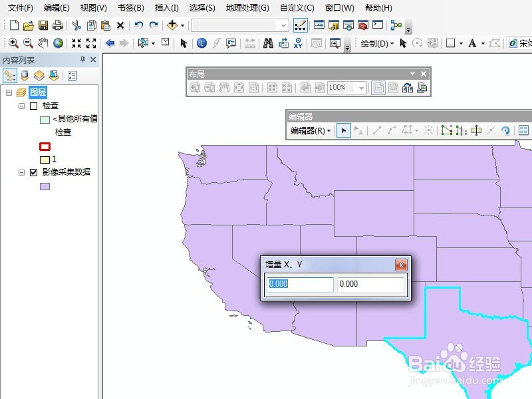The width and height of the screenshot is (532, 399).
Task: Open the 书签(B) menu
Action: [x=130, y=8]
